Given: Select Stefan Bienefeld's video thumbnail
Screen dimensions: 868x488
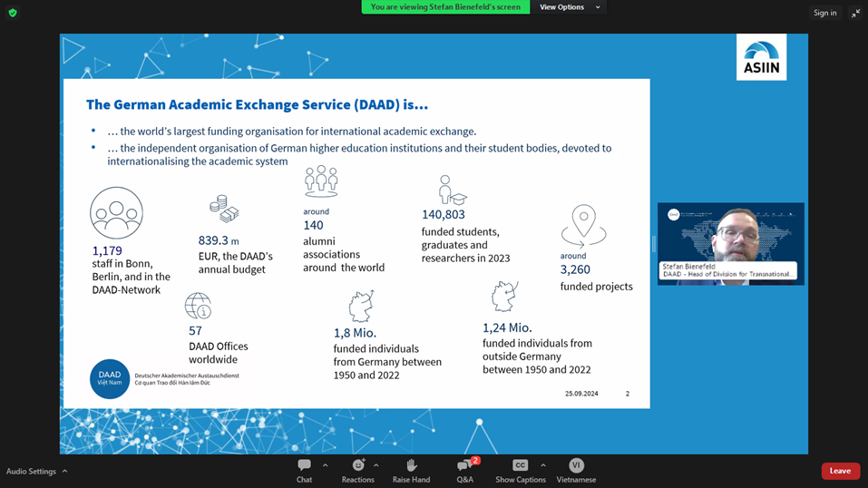Looking at the screenshot, I should 731,244.
